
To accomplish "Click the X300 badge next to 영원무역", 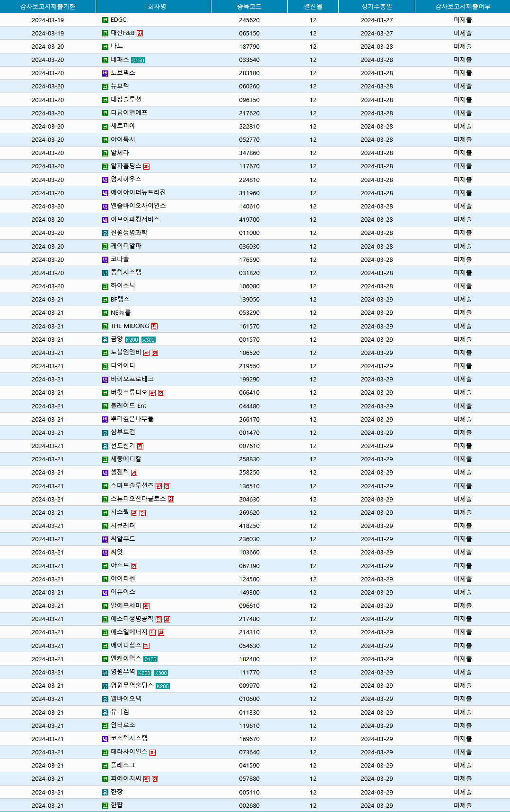I will tap(161, 673).
